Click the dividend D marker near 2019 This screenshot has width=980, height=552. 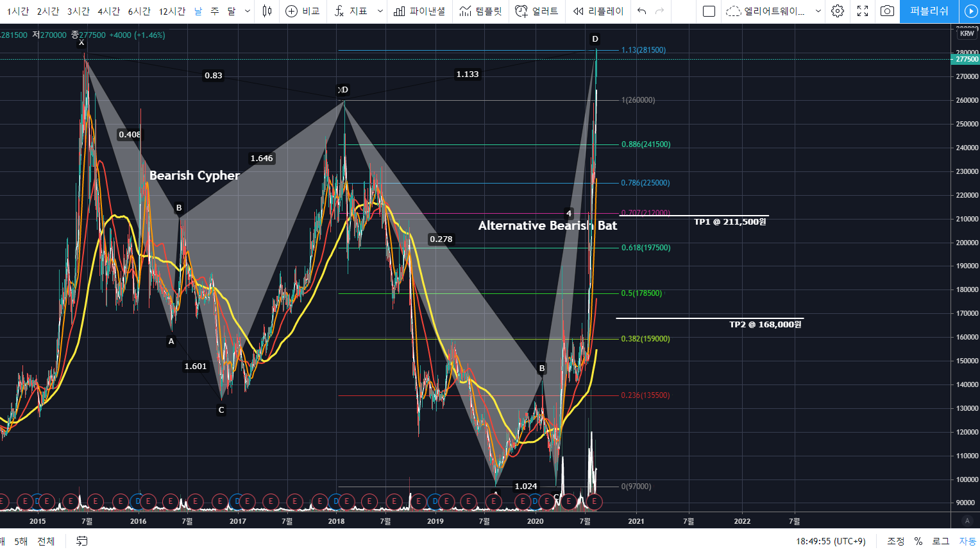(x=435, y=501)
